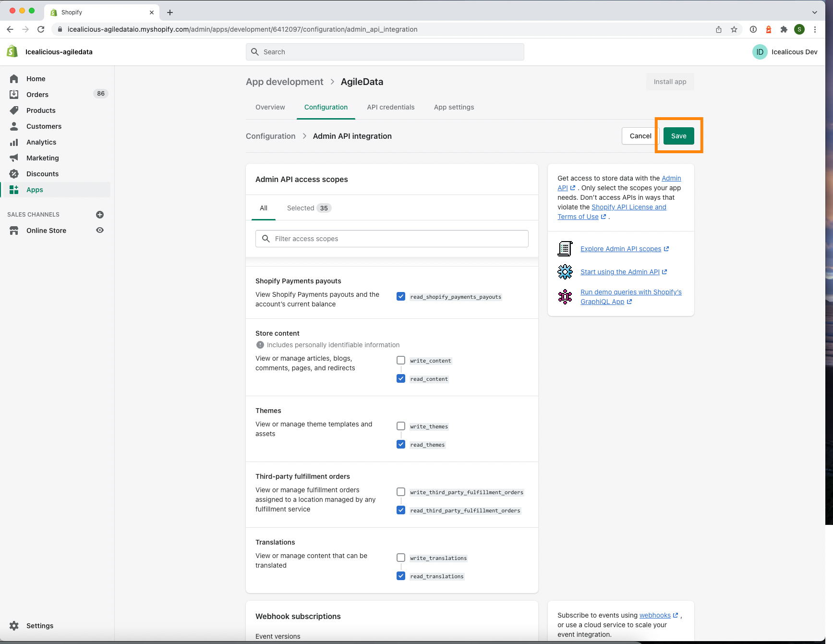The height and width of the screenshot is (644, 833).
Task: Click the Install app button
Action: [670, 82]
